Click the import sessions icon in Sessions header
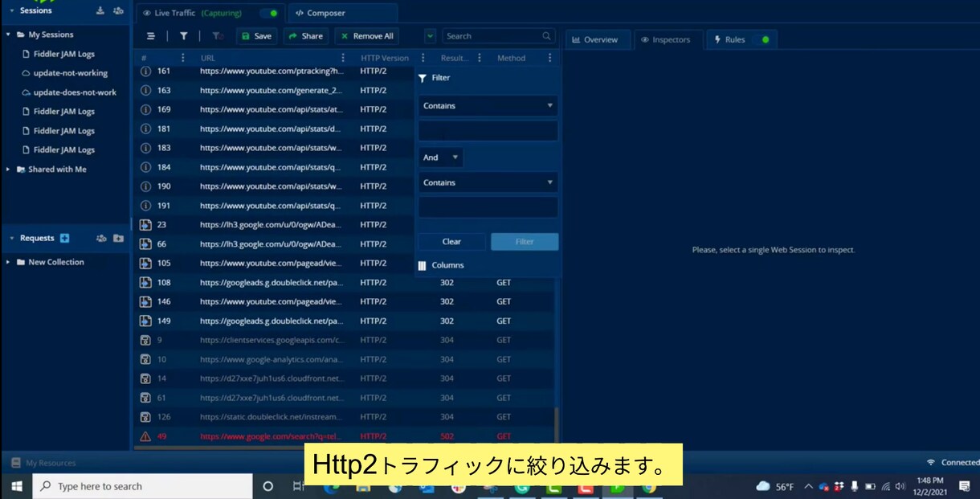Image resolution: width=980 pixels, height=499 pixels. (x=100, y=10)
